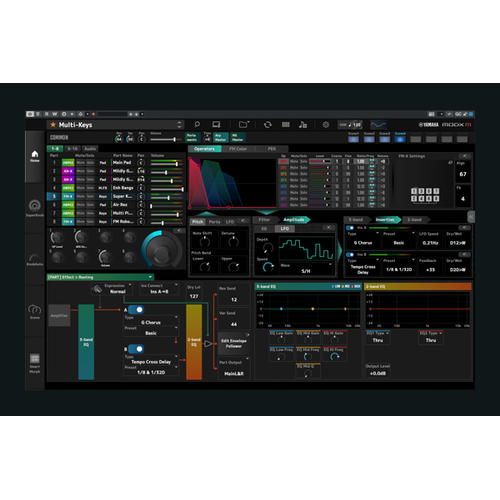Toggle the Portamento button
500x500 pixels.
click(192, 137)
